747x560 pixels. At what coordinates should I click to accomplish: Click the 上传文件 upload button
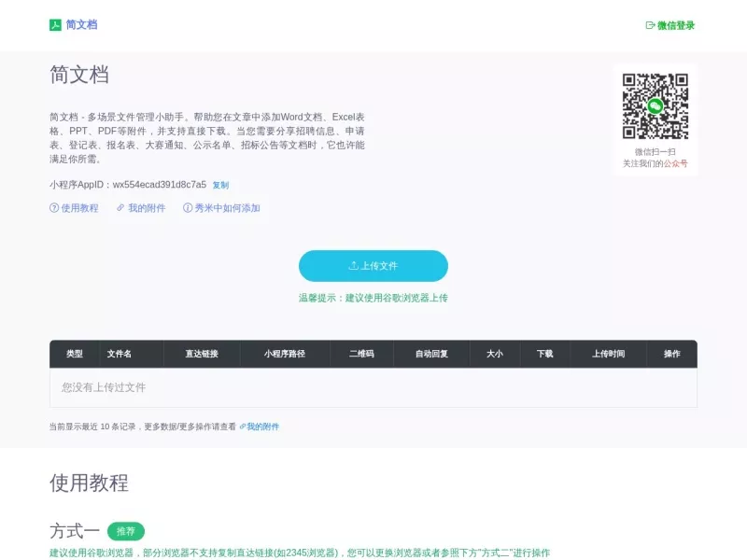click(x=373, y=266)
